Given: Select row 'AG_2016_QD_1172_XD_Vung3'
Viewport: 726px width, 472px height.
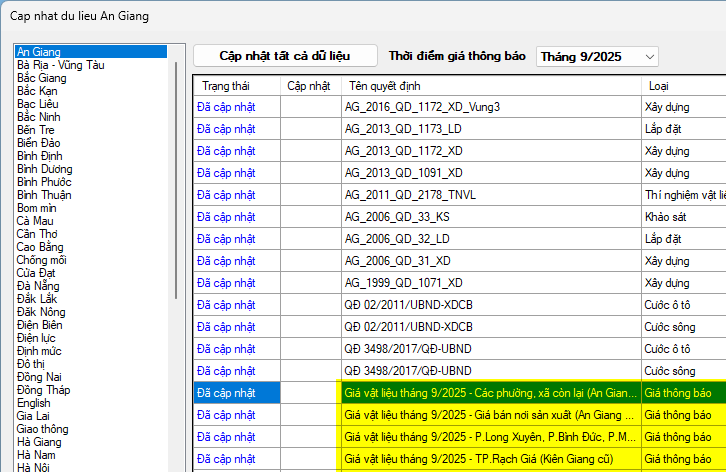Looking at the screenshot, I should pos(459,107).
